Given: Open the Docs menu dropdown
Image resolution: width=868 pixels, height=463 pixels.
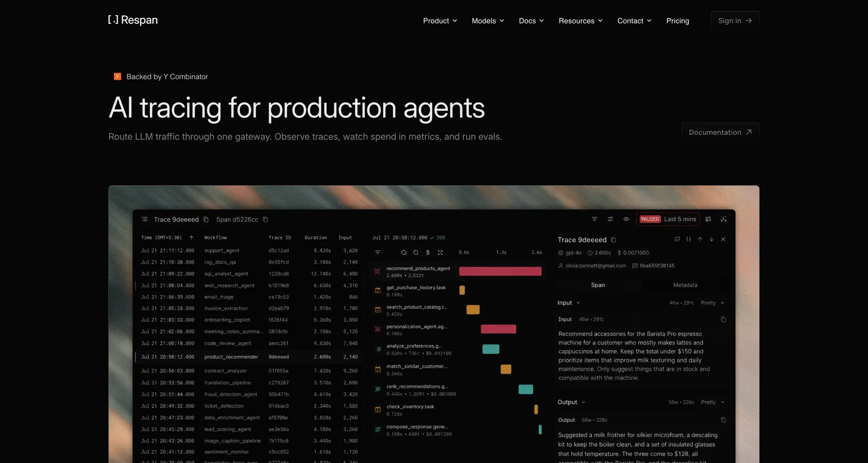Looking at the screenshot, I should [x=531, y=21].
